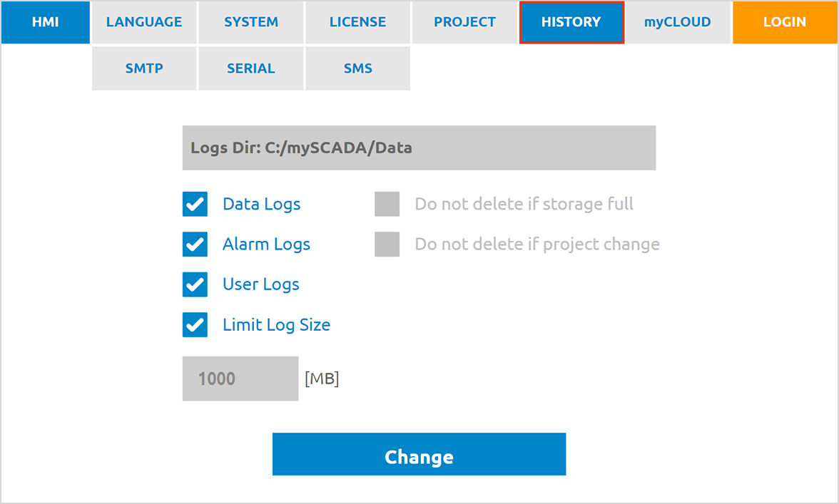Open the SMTP settings tab
Viewport: 839px width, 504px height.
(x=144, y=68)
